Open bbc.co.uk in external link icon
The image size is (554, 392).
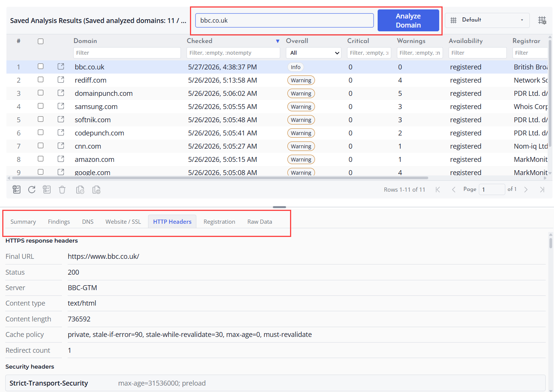(61, 66)
